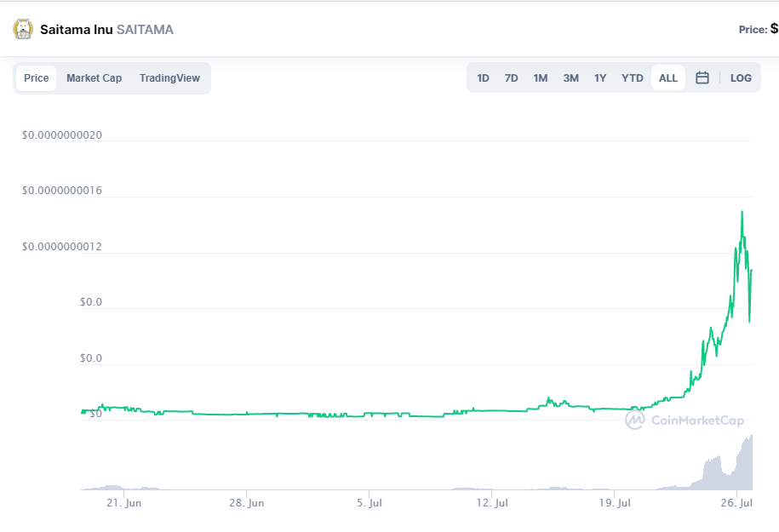Select the Price tab
Image resolution: width=779 pixels, height=532 pixels.
[x=37, y=78]
